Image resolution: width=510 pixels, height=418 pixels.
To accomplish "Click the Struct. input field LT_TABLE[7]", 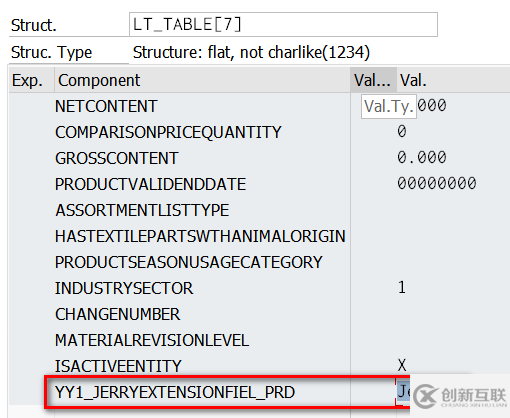I will 283,24.
